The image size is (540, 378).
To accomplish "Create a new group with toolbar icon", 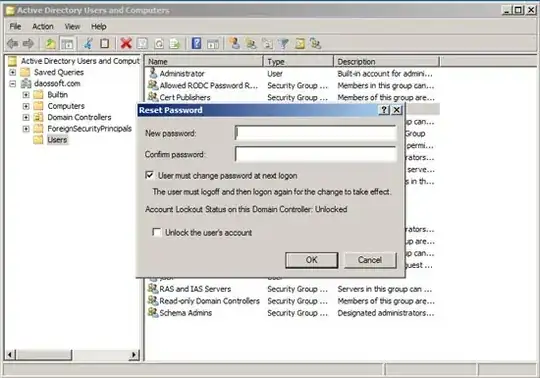I will pyautogui.click(x=251, y=44).
